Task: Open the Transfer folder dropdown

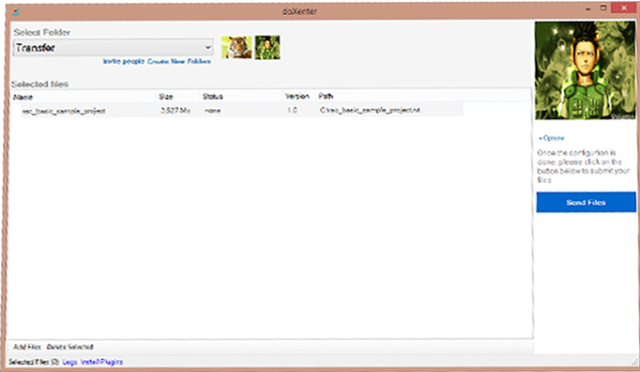Action: tap(113, 48)
